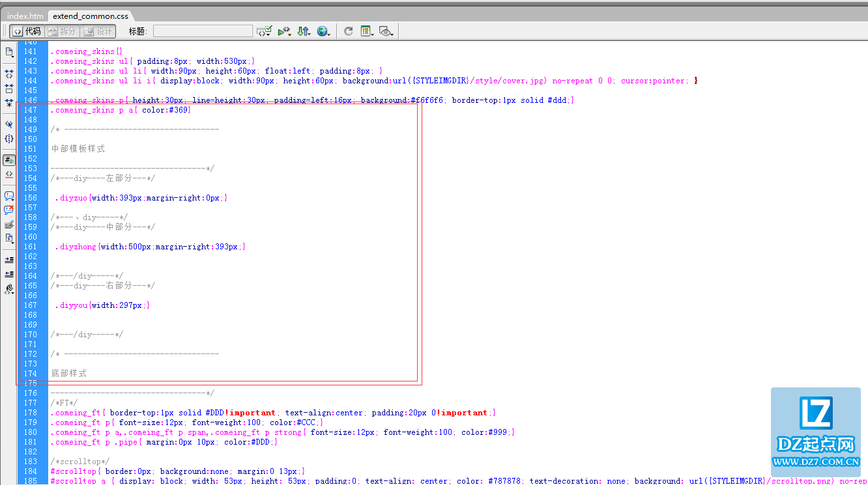This screenshot has width=868, height=485.
Task: Toggle highlight invalid code
Action: [x=9, y=174]
